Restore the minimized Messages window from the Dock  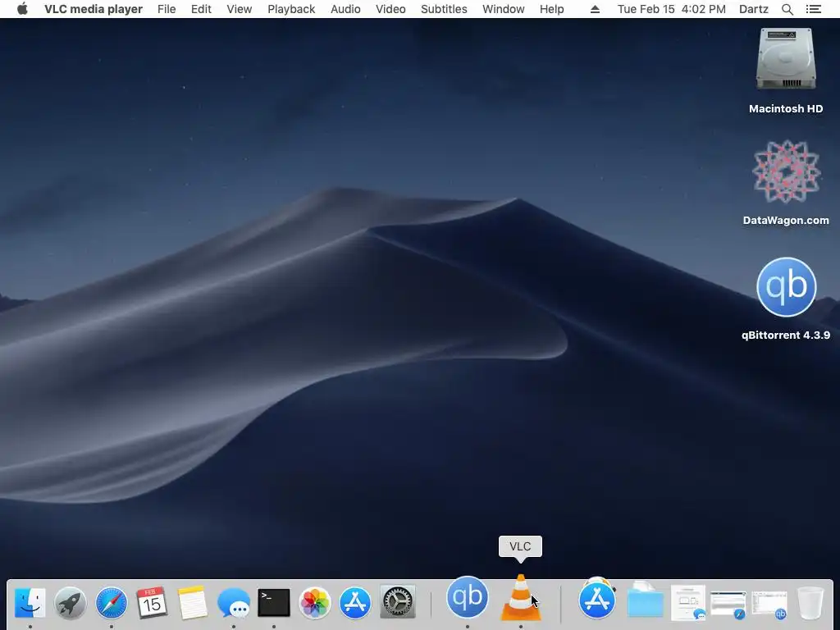[688, 603]
